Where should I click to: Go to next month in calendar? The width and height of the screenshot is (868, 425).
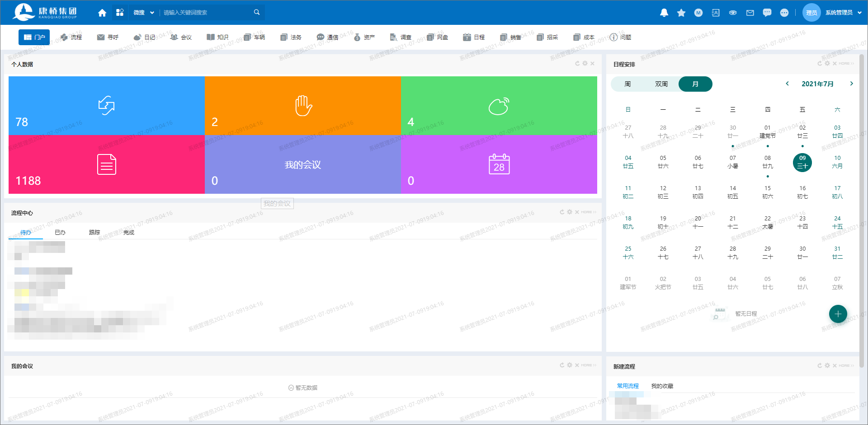pos(852,84)
